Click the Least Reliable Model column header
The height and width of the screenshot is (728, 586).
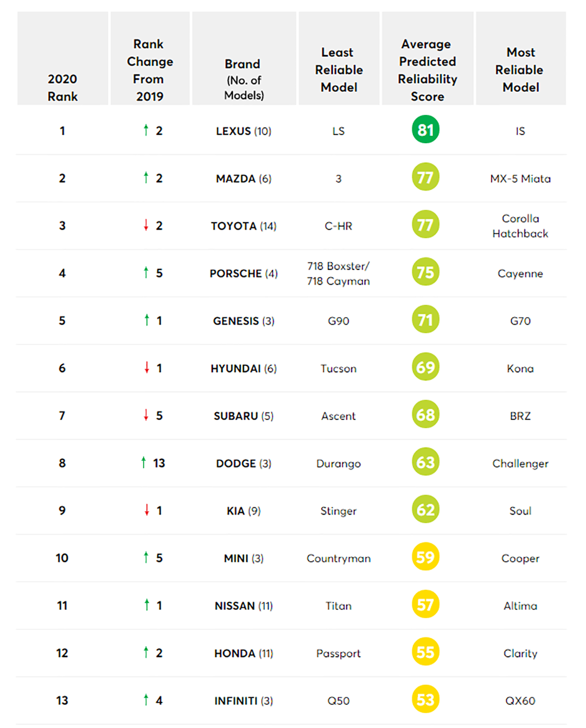coord(339,69)
